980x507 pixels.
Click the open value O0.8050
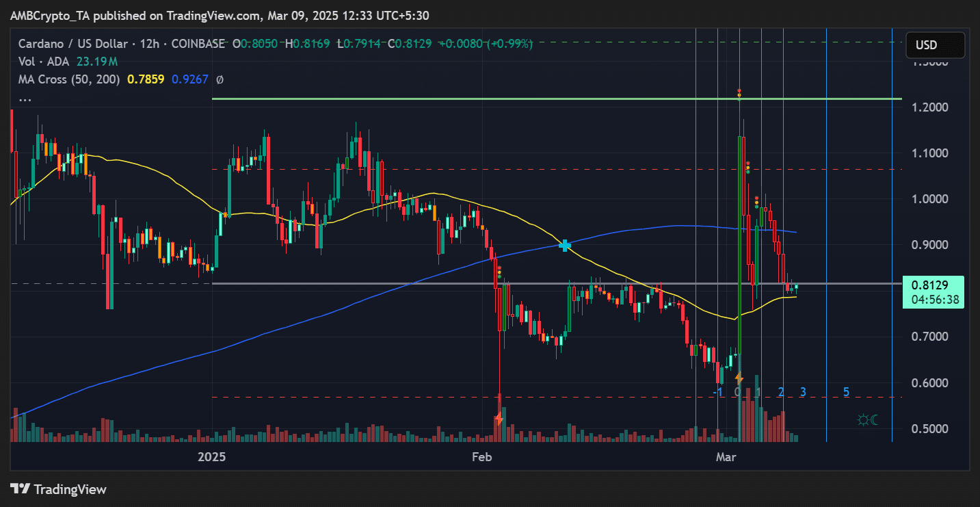coord(255,44)
